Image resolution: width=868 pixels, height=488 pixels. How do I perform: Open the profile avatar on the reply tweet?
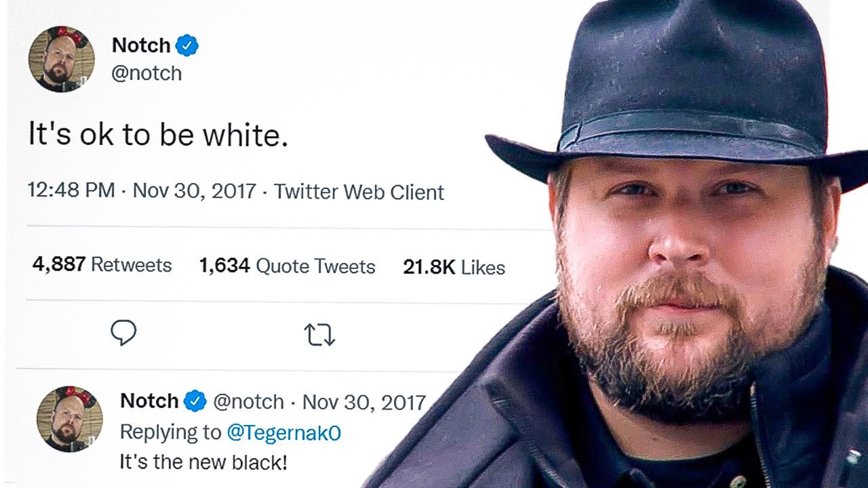point(69,419)
